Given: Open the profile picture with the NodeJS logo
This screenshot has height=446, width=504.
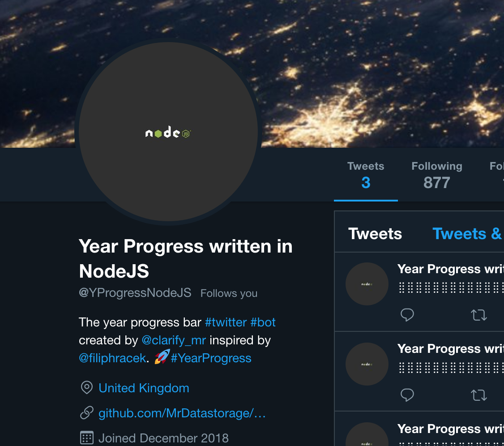Looking at the screenshot, I should click(168, 133).
